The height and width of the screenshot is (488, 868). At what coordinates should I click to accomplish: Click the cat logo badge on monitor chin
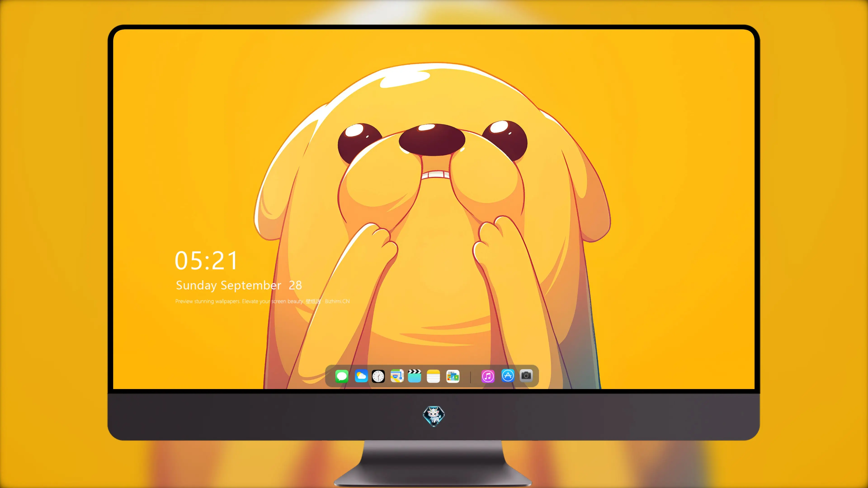point(434,416)
